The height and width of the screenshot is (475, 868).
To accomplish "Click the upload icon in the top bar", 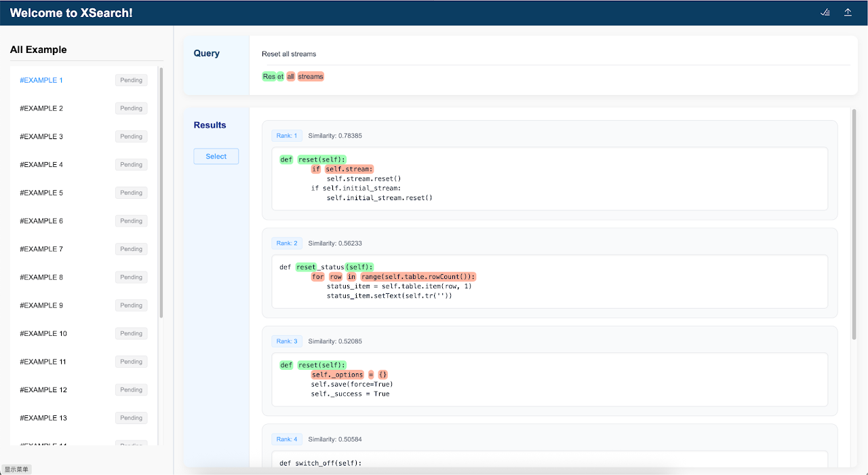I will (848, 12).
